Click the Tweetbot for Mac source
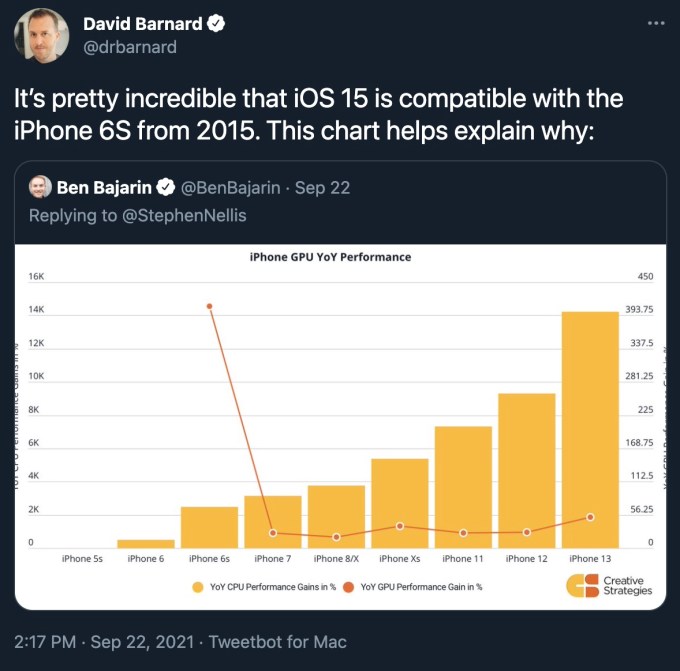 [x=281, y=641]
